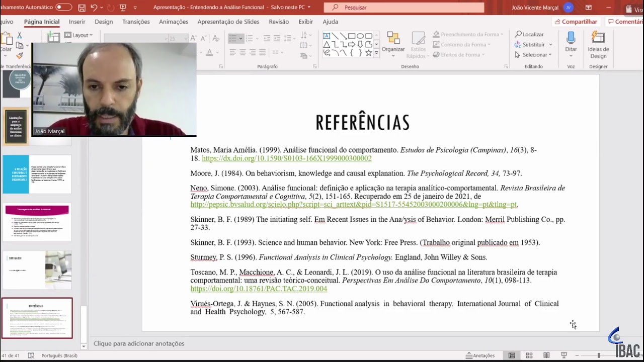Viewport: 644px width, 362px height.
Task: Open Ideias de Design pane
Action: [598, 45]
